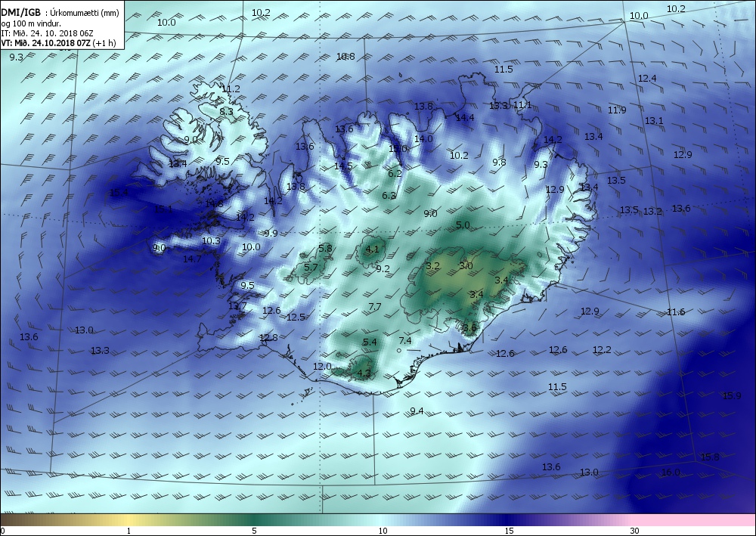
Task: Click the 9.2 value on the map
Action: 383,268
